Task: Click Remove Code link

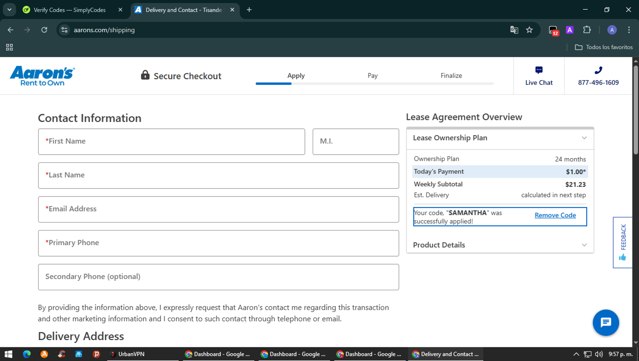Action: (555, 215)
